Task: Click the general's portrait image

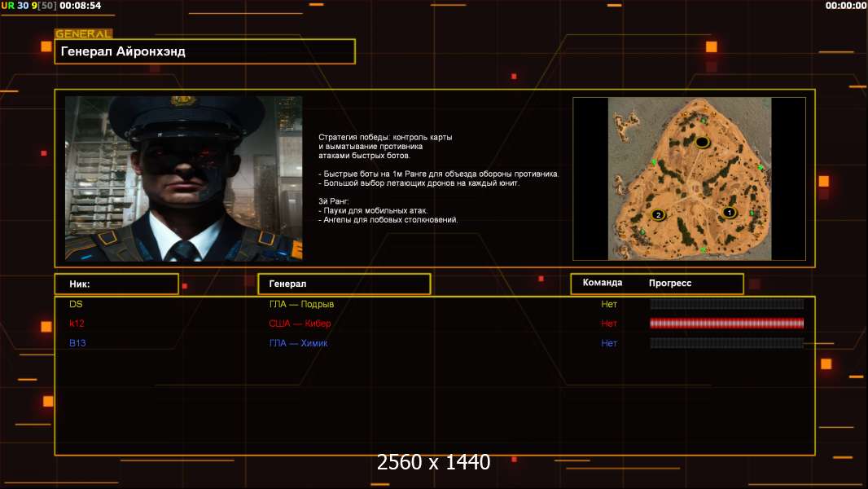Action: (x=184, y=178)
